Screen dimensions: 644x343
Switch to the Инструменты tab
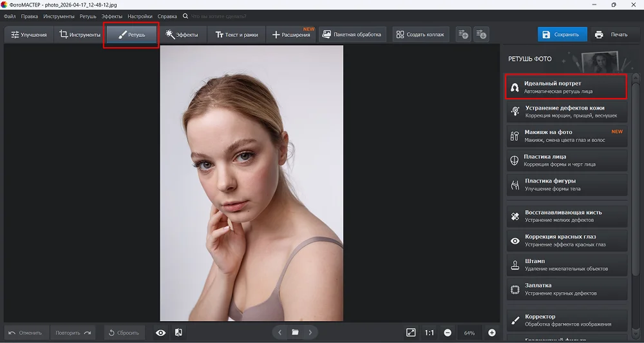(x=80, y=35)
